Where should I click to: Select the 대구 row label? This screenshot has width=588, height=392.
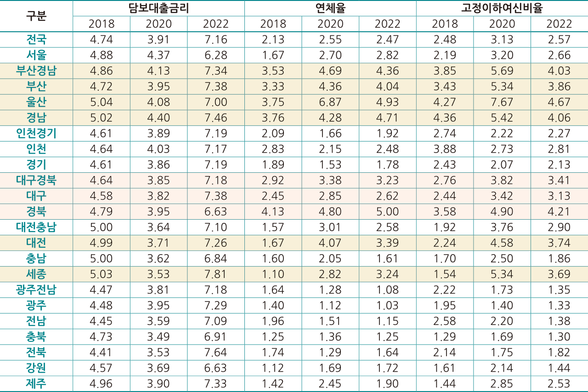point(36,196)
